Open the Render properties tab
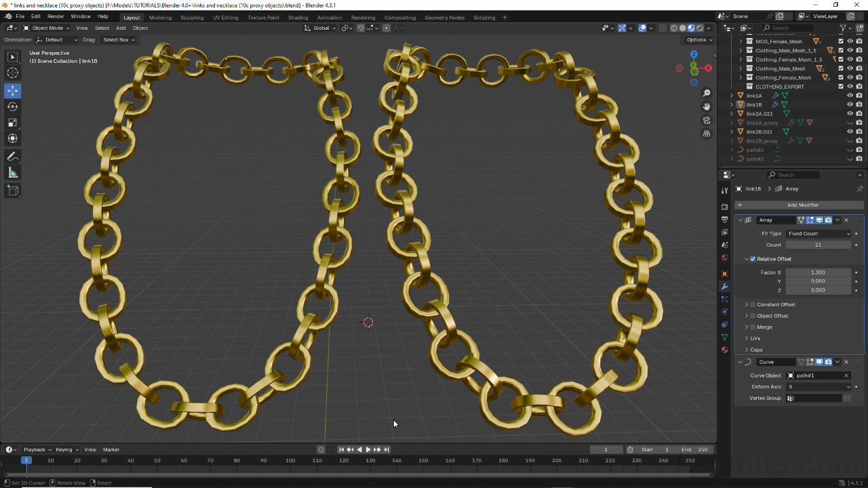 tap(725, 207)
